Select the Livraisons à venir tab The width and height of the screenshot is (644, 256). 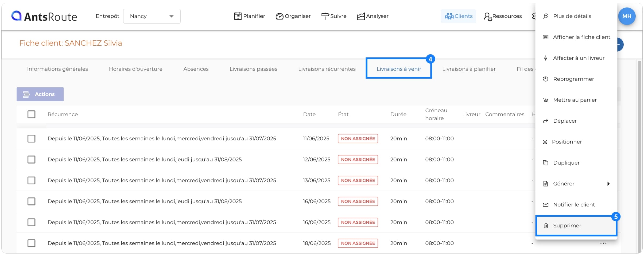tap(399, 69)
